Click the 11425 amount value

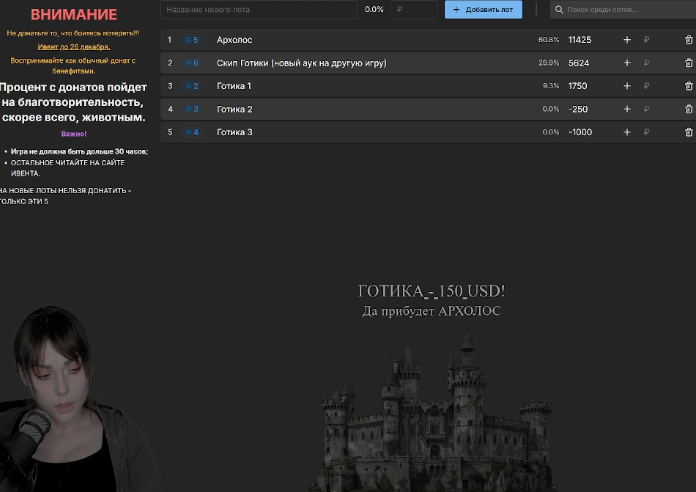(x=580, y=40)
